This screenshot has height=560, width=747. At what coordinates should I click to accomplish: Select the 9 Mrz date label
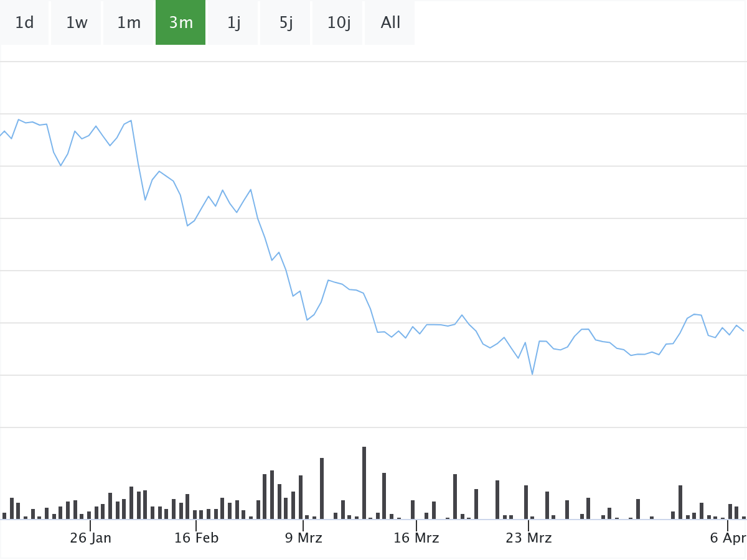[304, 538]
